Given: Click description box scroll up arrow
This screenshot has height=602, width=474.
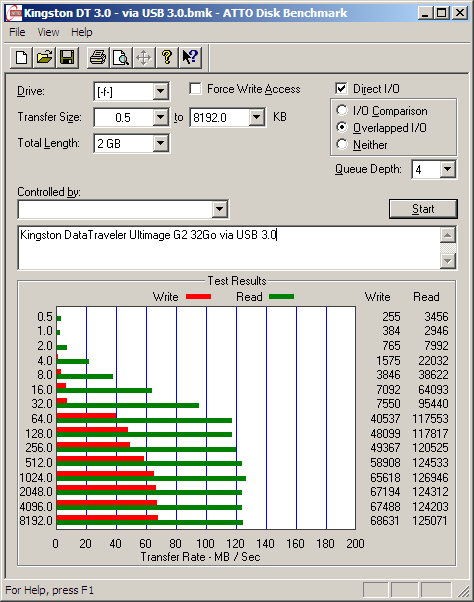Looking at the screenshot, I should pyautogui.click(x=448, y=235).
